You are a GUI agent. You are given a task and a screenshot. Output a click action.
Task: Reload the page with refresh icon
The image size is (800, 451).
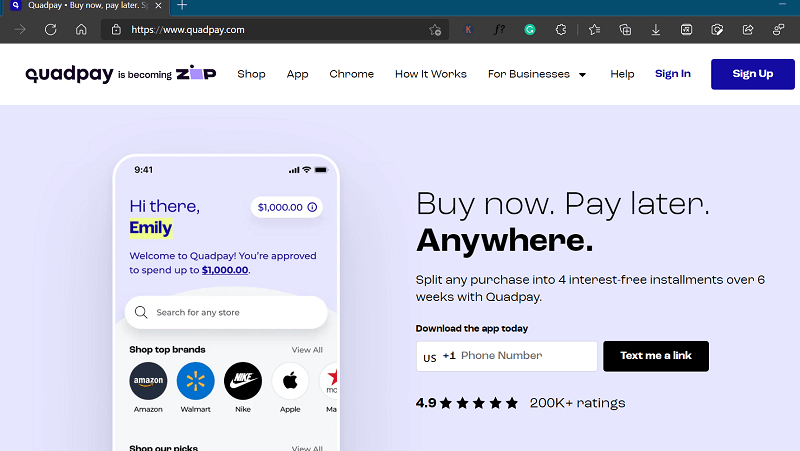(51, 30)
